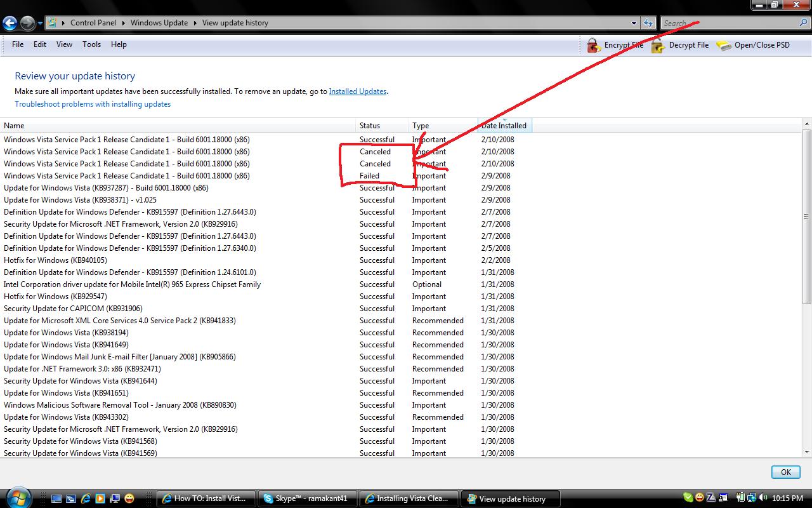Expand address bar history dropdown arrow
Image resolution: width=812 pixels, height=508 pixels.
click(x=634, y=23)
